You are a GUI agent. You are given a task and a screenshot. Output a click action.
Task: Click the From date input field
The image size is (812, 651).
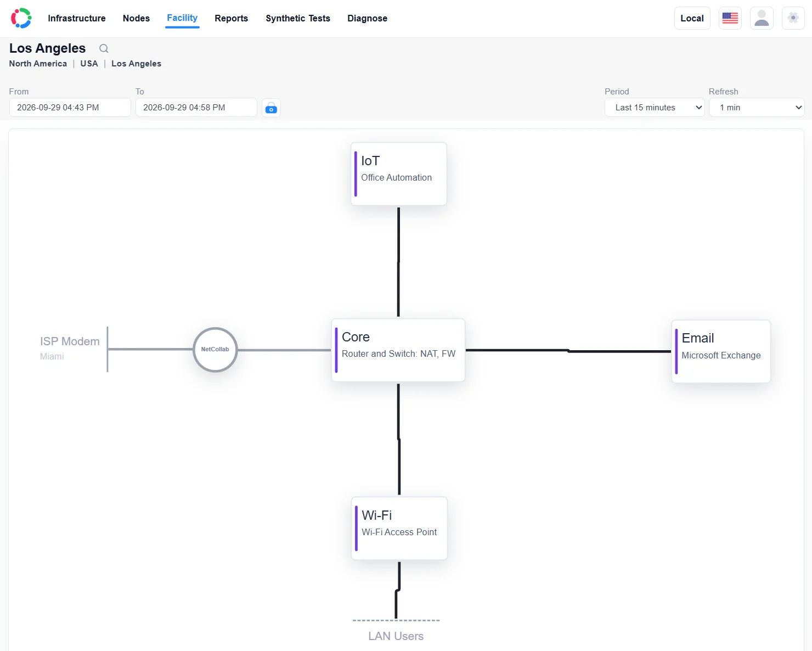[70, 108]
